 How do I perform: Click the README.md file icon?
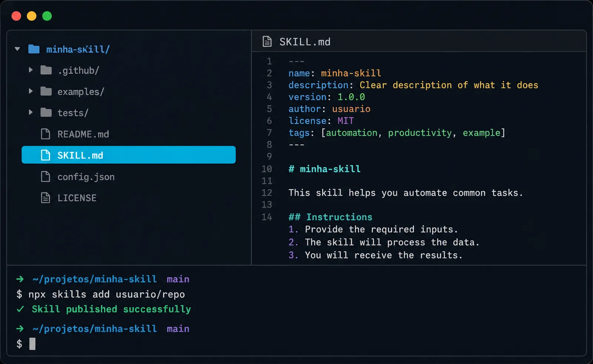point(45,134)
